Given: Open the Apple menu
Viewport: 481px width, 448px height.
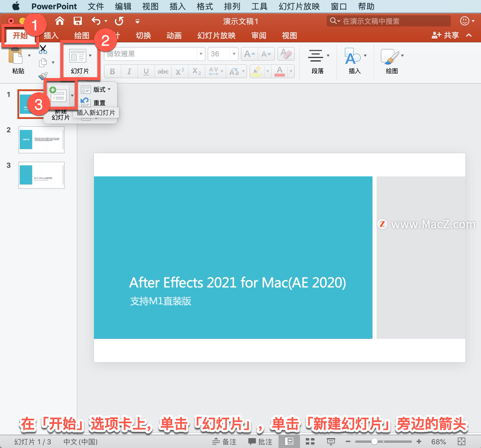Looking at the screenshot, I should (x=16, y=6).
